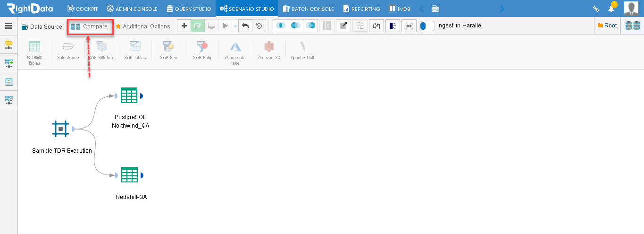Click the table settings sidebar icon
This screenshot has height=234, width=644.
[x=8, y=100]
